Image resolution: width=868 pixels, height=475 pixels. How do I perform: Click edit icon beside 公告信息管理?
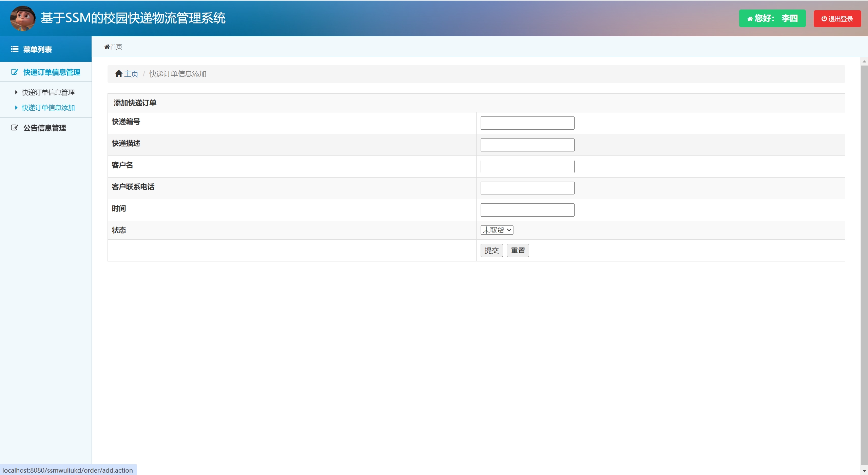click(14, 128)
